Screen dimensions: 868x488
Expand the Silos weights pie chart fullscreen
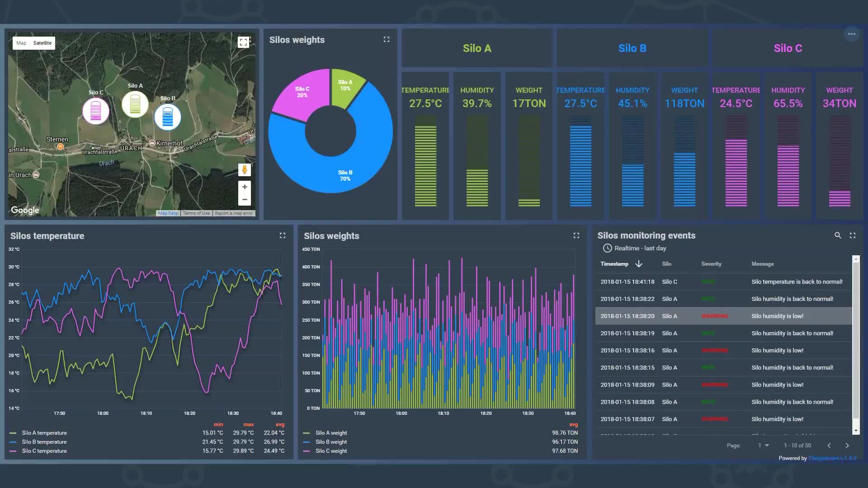(387, 40)
